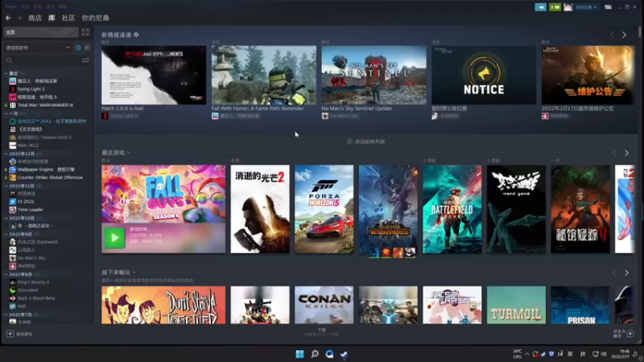
Task: Open the 社区 (Community) tab
Action: 68,18
